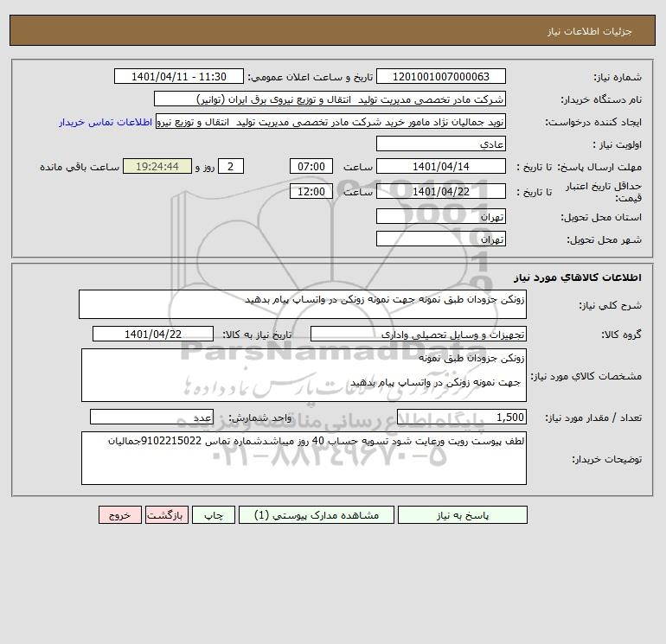Click the حداقل تاریخ اعتبار قیمت label
Viewport: 666px width, 644px height.
604,192
